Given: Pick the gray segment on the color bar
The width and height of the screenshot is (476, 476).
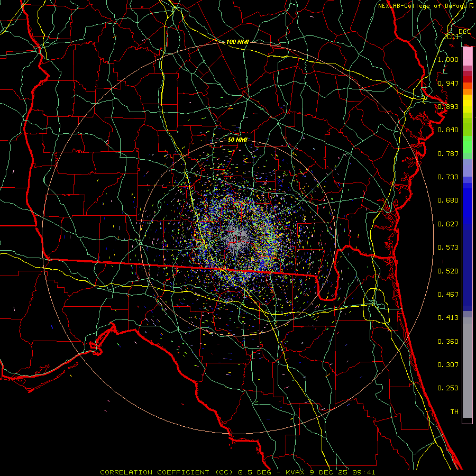Looking at the screenshot, I should 467,368.
